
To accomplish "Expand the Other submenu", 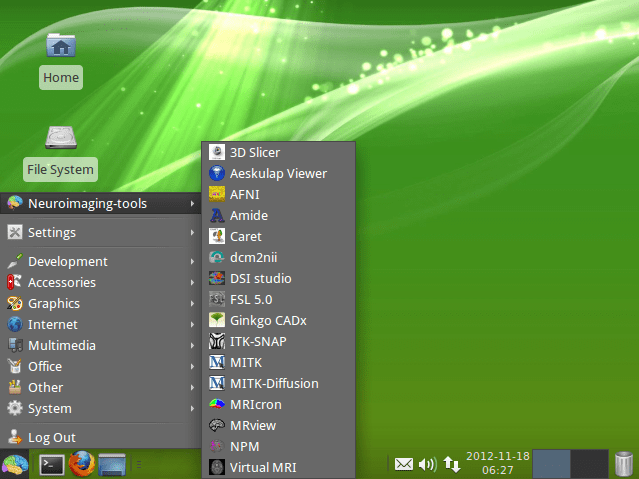I will coord(101,387).
